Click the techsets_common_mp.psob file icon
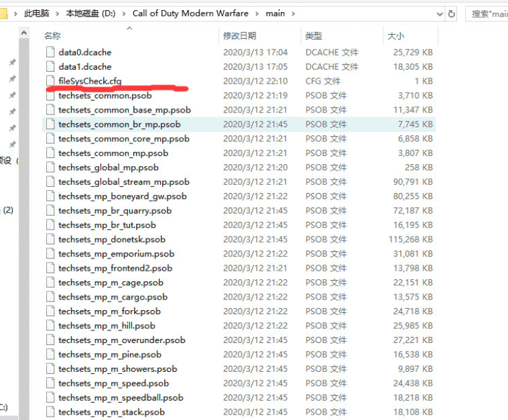Image resolution: width=508 pixels, height=420 pixels. (x=50, y=153)
